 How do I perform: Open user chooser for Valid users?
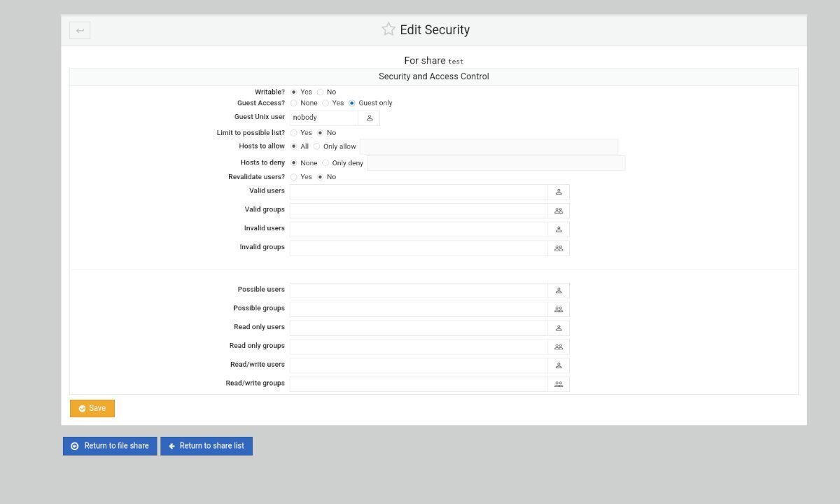559,192
